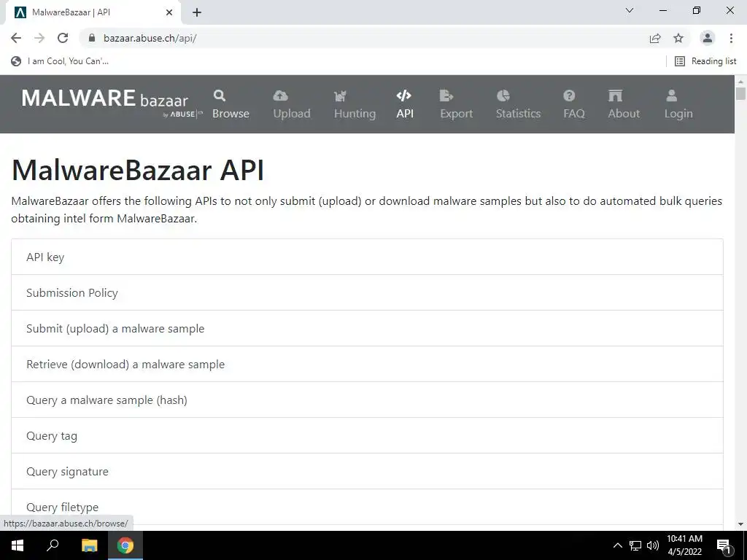Viewport: 747px width, 560px height.
Task: Open Chrome's three-dot menu
Action: point(731,38)
